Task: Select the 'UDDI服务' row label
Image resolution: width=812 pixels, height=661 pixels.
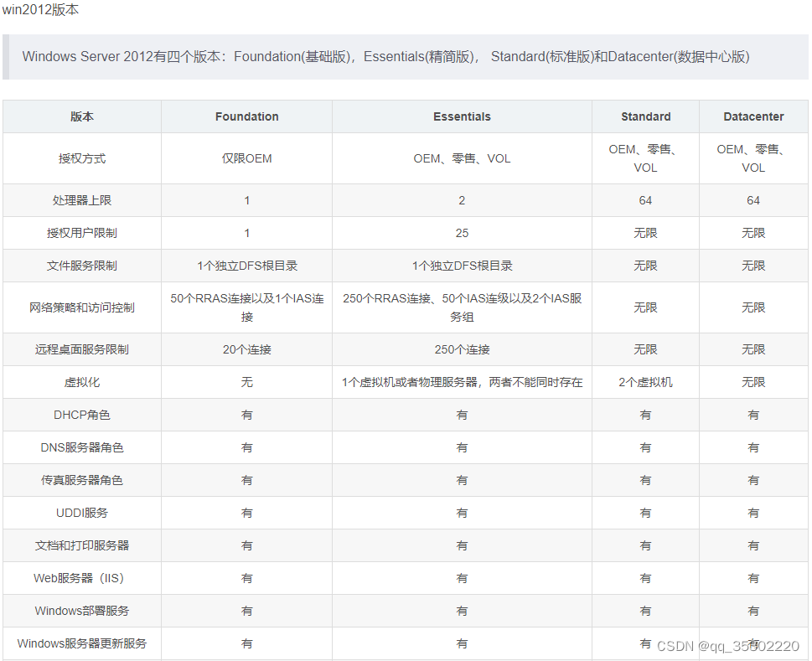Action: click(82, 513)
